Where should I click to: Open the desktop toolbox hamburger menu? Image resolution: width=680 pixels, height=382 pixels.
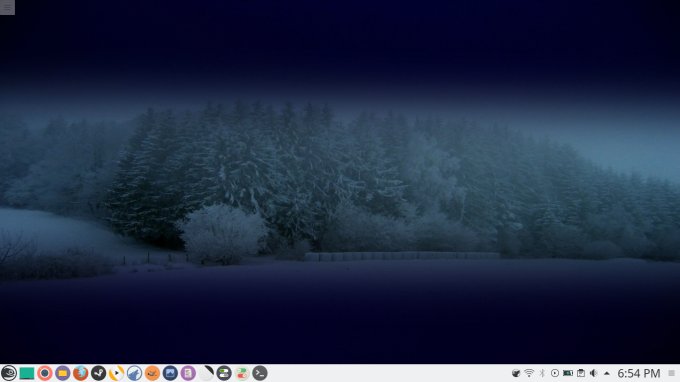click(x=7, y=7)
